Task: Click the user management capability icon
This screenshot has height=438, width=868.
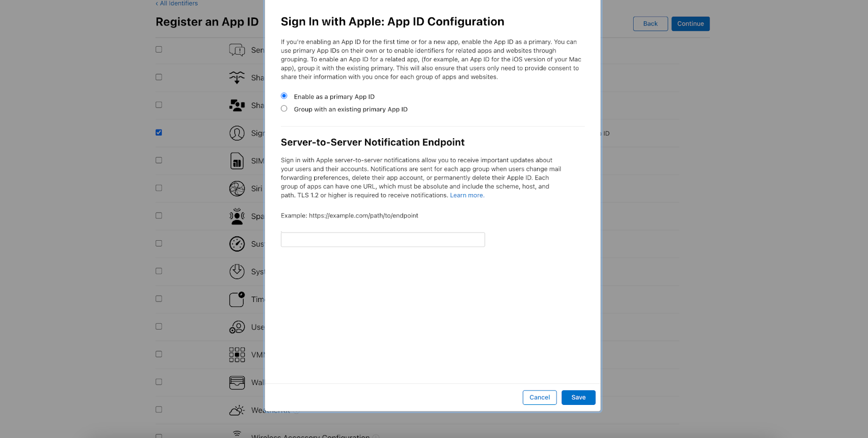Action: pos(237,327)
